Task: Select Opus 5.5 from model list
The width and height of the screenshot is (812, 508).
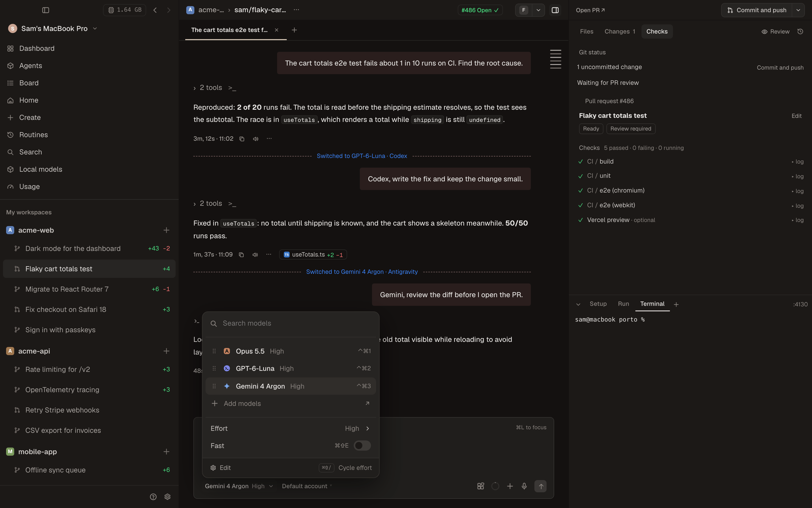Action: point(291,351)
